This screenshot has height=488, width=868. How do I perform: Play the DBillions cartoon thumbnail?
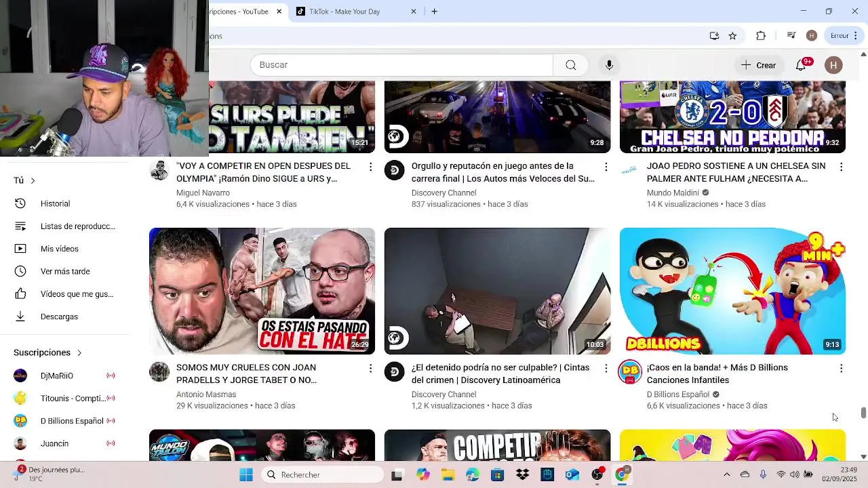point(732,291)
